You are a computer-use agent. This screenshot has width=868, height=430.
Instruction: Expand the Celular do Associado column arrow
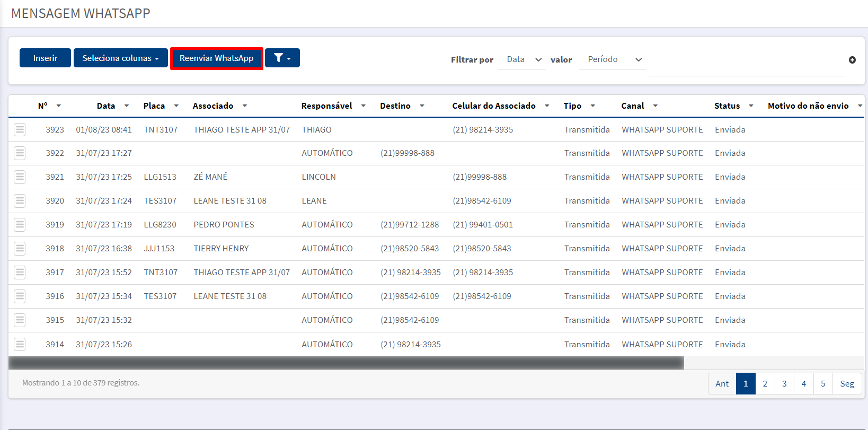(547, 106)
